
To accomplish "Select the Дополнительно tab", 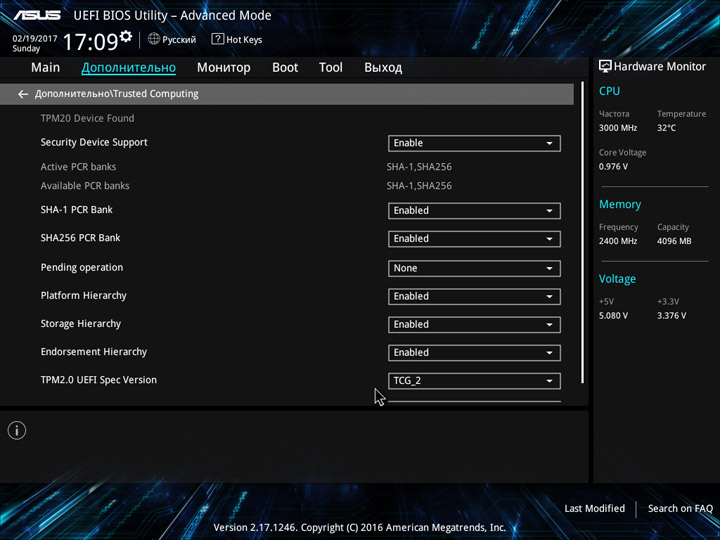I will [129, 68].
